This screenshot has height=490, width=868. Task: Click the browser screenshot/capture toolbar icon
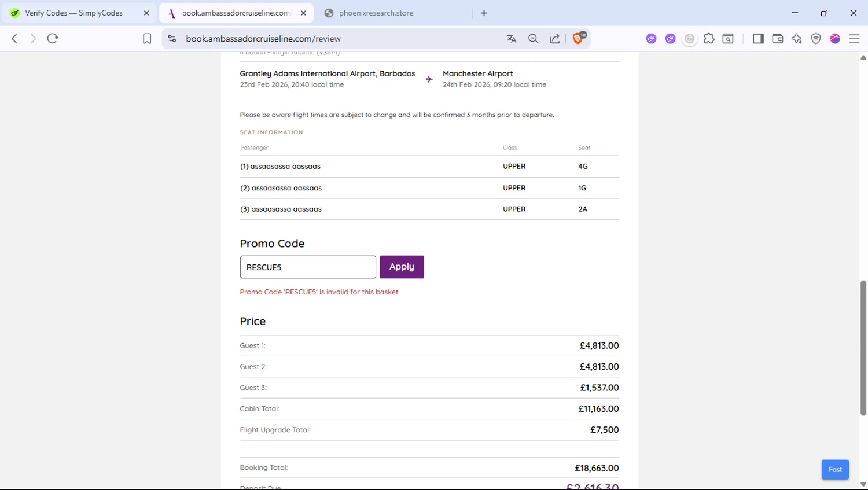tap(729, 39)
